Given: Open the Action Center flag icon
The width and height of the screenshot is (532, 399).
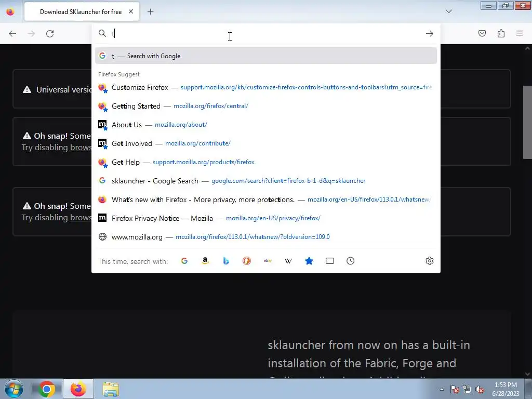Looking at the screenshot, I should pos(455,390).
